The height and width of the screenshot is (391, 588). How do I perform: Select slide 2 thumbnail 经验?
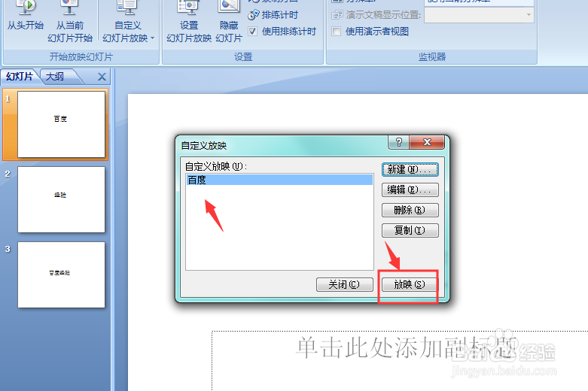61,199
